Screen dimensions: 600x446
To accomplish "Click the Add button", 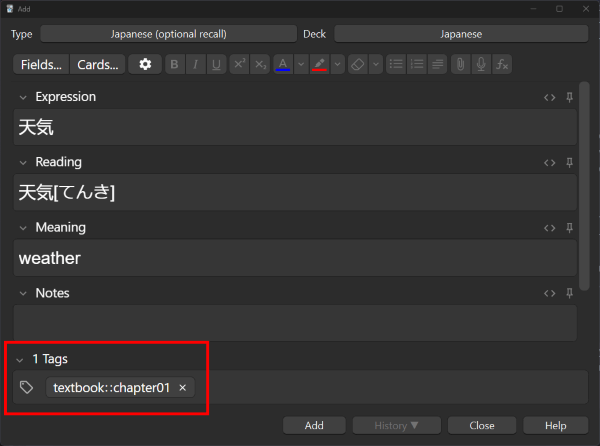I will 314,425.
